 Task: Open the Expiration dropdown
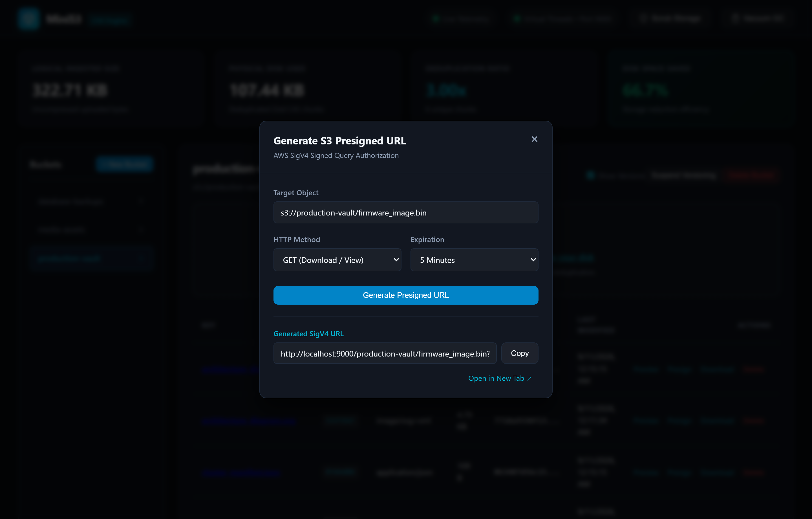tap(474, 260)
